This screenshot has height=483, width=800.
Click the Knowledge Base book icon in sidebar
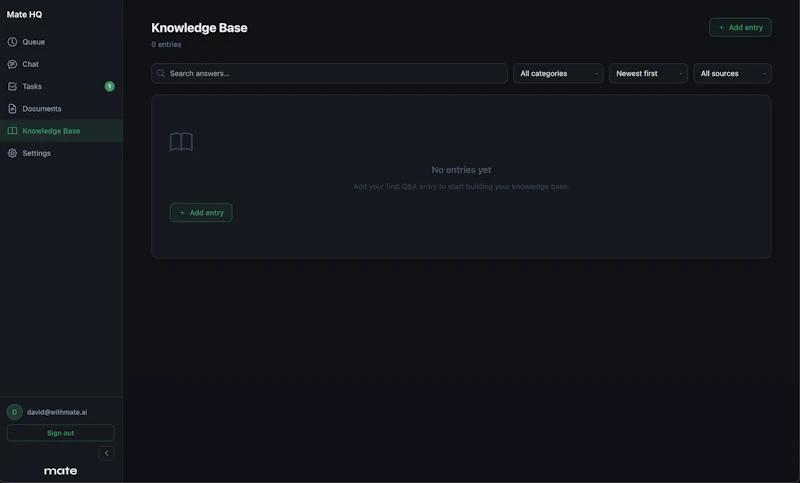coord(12,131)
